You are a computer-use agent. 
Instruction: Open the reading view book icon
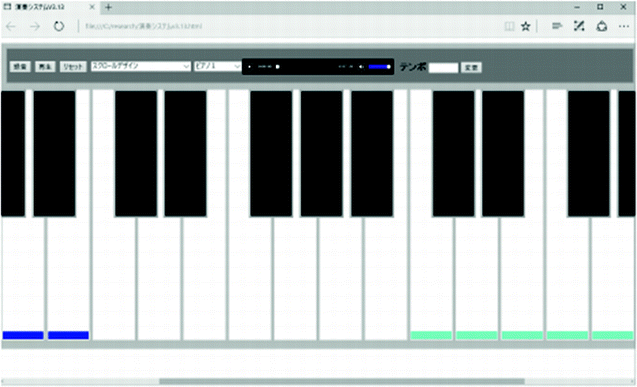pos(509,26)
